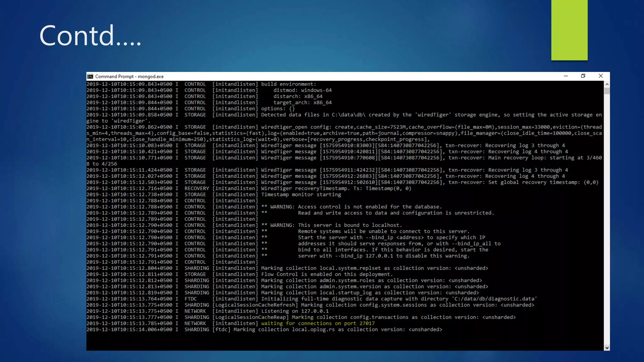
Task: Click the 'options: {}' log entry
Action: point(278,109)
